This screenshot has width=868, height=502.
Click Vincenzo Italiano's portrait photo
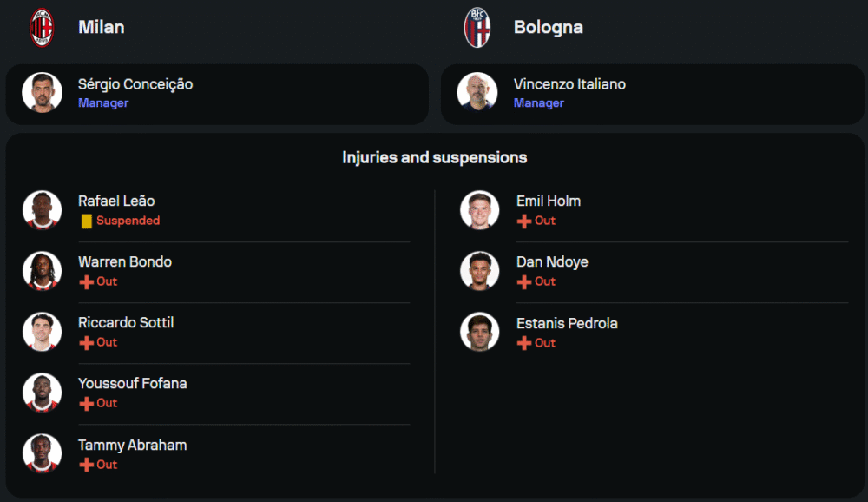(x=477, y=93)
